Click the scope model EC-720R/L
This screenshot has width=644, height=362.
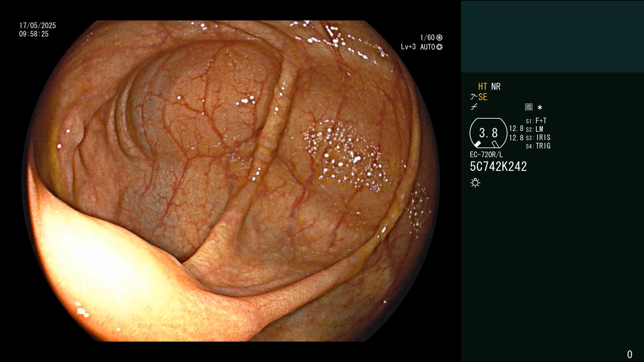(x=486, y=155)
